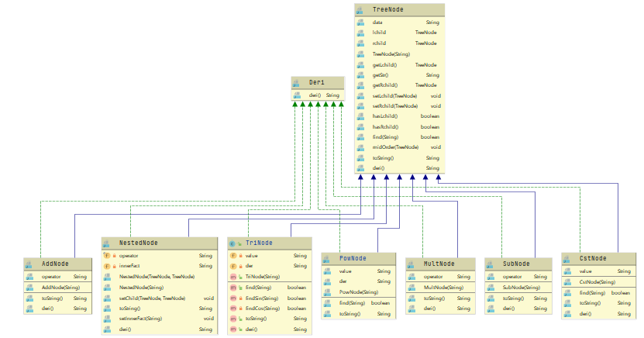Select the deri() method in Deri interface
Image resolution: width=644 pixels, height=338 pixels.
tap(318, 95)
